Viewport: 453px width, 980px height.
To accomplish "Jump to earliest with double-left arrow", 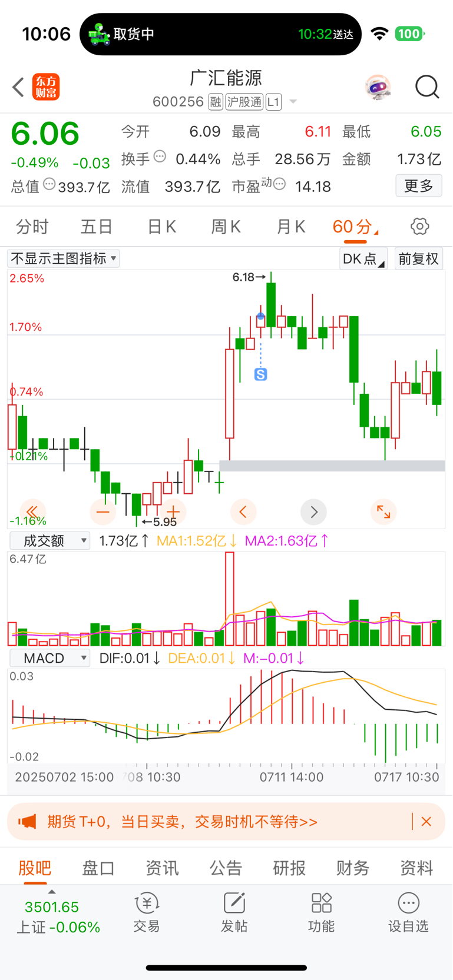I will (32, 511).
